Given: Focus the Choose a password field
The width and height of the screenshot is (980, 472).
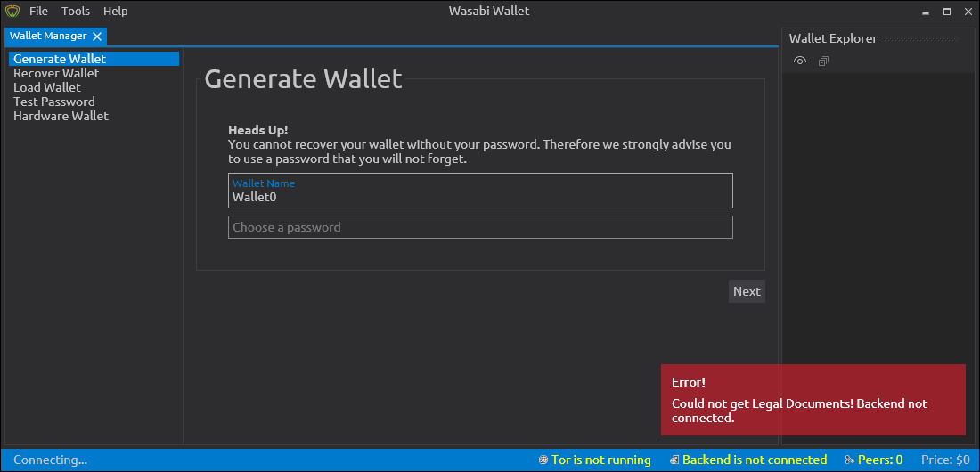Looking at the screenshot, I should click(x=480, y=227).
